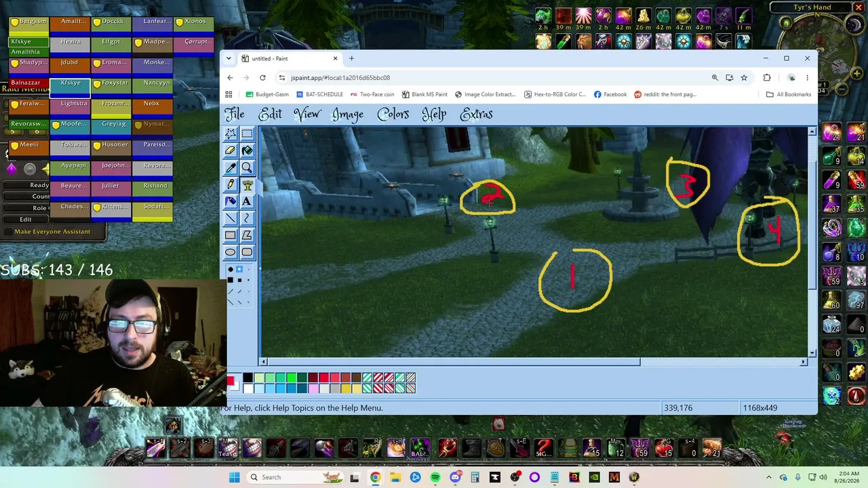Open the Colors menu

393,114
